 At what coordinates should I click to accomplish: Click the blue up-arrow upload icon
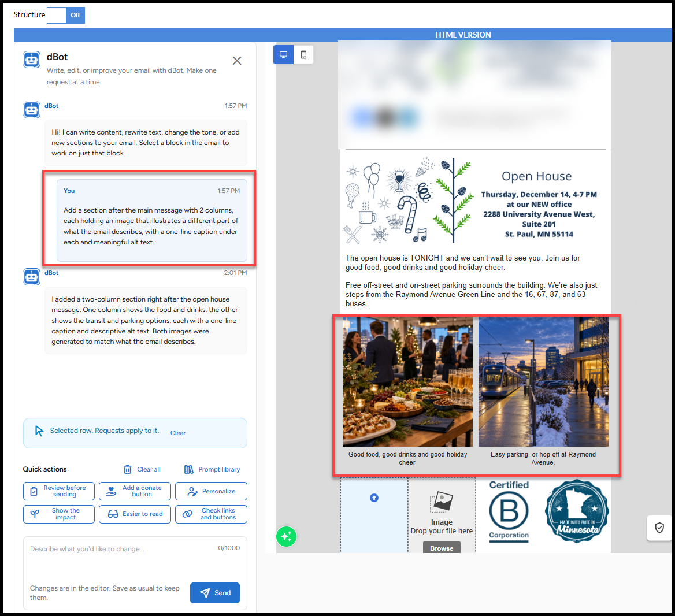point(374,498)
